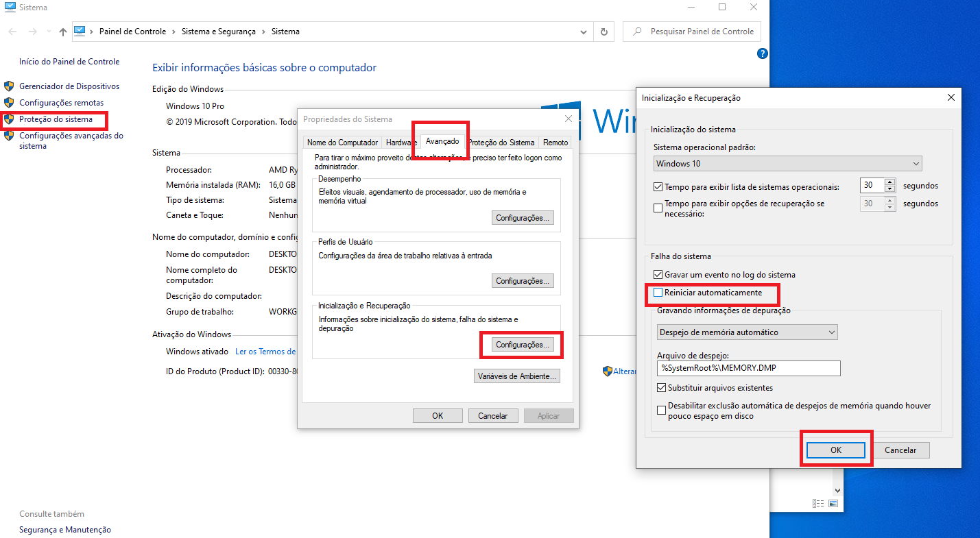Viewport: 980px width, 538px height.
Task: Click shield icon beside Configurações avançadas do sistema
Action: pos(9,136)
